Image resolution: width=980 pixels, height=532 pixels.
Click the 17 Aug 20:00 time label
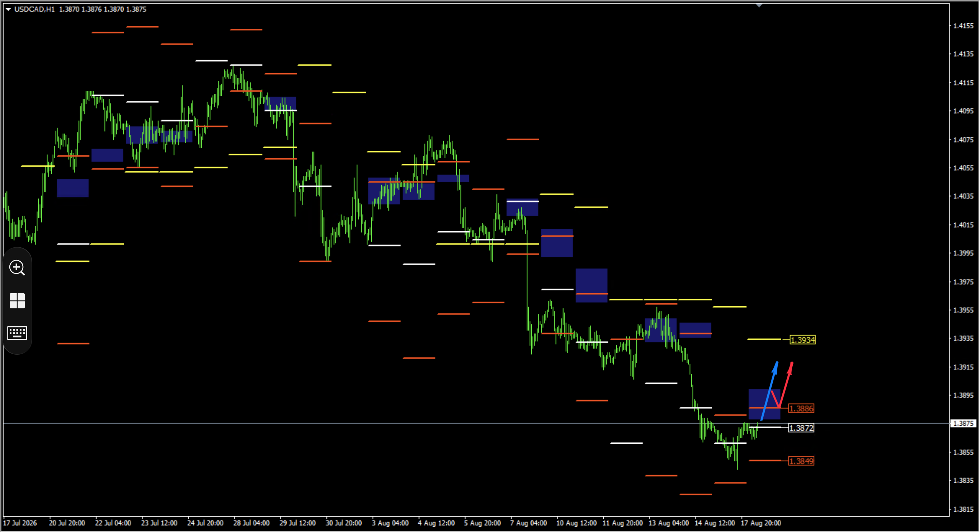[761, 523]
